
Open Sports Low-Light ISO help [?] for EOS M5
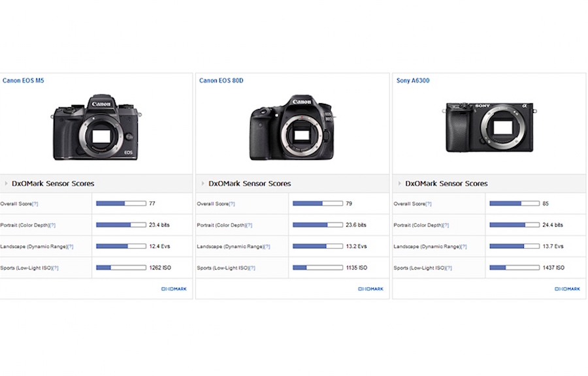55,268
